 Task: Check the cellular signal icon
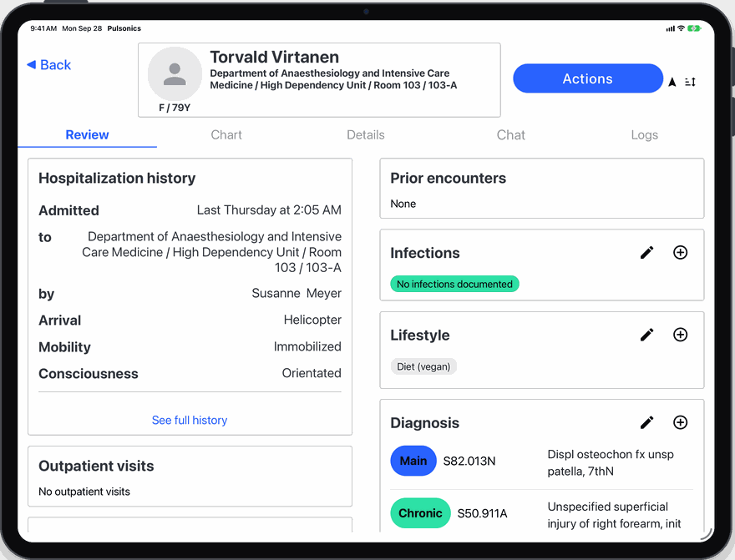click(671, 28)
